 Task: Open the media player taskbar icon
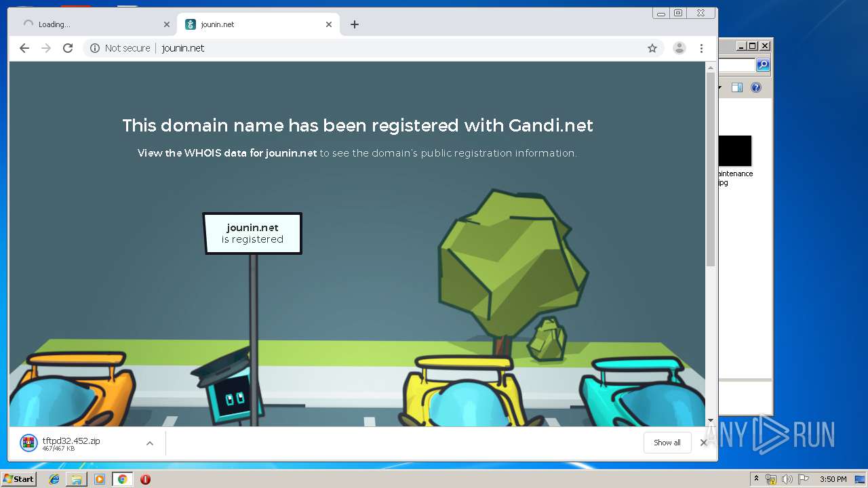point(100,479)
